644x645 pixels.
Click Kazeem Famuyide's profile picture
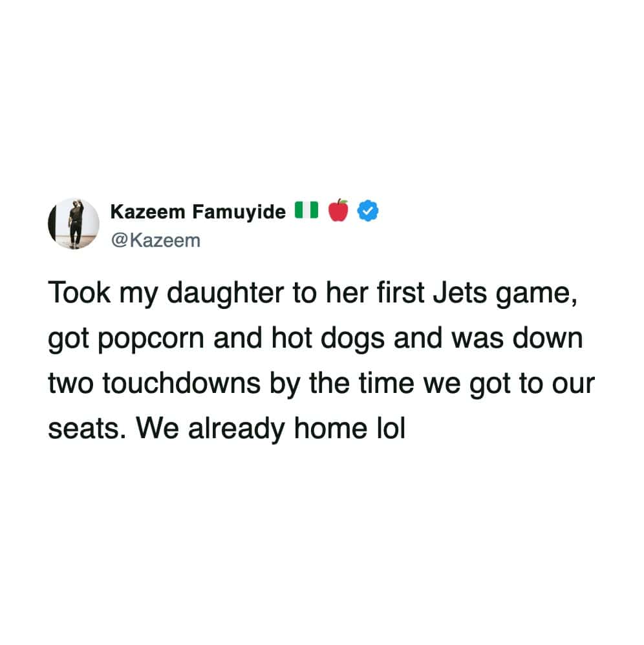click(74, 223)
